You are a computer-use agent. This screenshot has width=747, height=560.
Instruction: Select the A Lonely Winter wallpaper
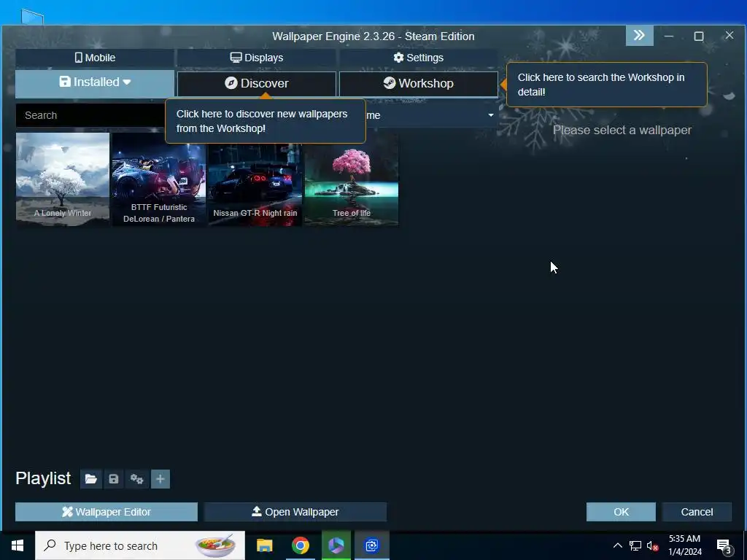(63, 179)
